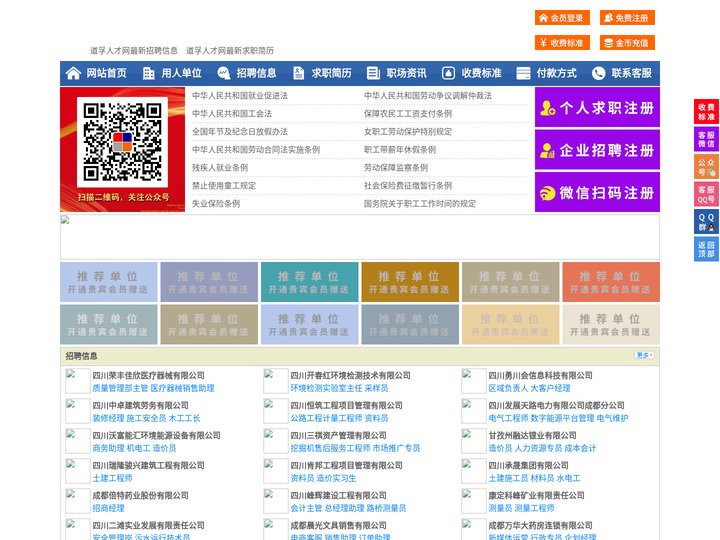The width and height of the screenshot is (720, 540).
Task: Click the logo thumbnail of 四川开春红环境检测技术有限公司
Action: coord(276,381)
